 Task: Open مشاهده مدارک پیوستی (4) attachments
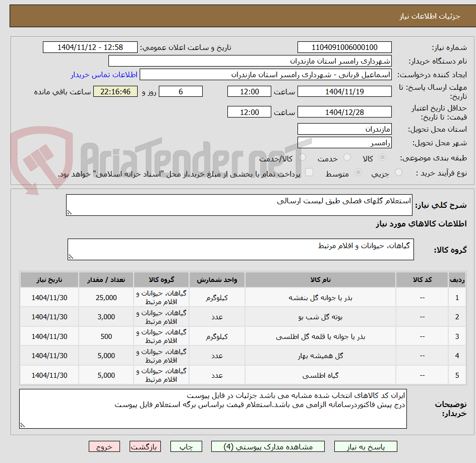click(268, 446)
